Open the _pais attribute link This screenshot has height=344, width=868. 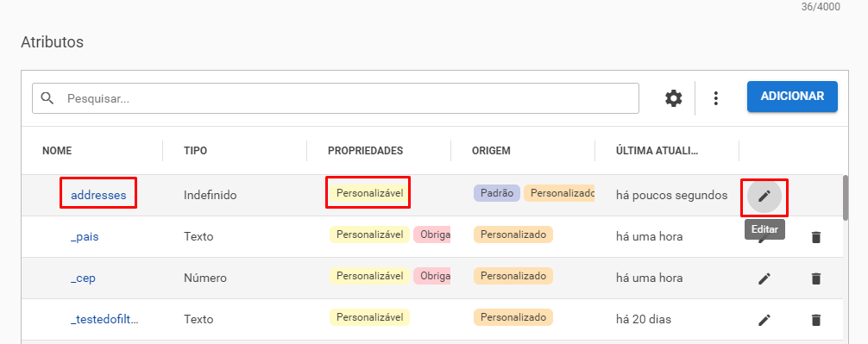click(x=85, y=237)
